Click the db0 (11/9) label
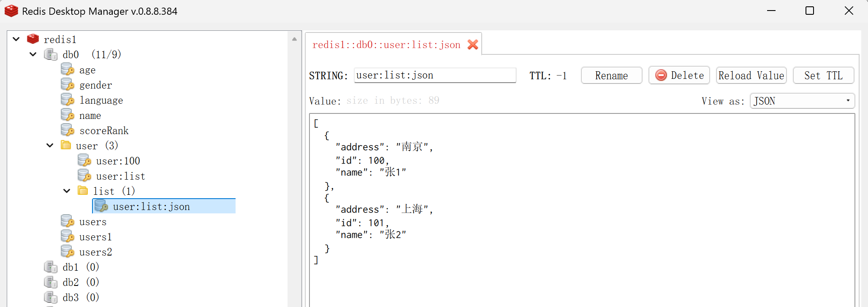This screenshot has width=868, height=307. pyautogui.click(x=92, y=55)
